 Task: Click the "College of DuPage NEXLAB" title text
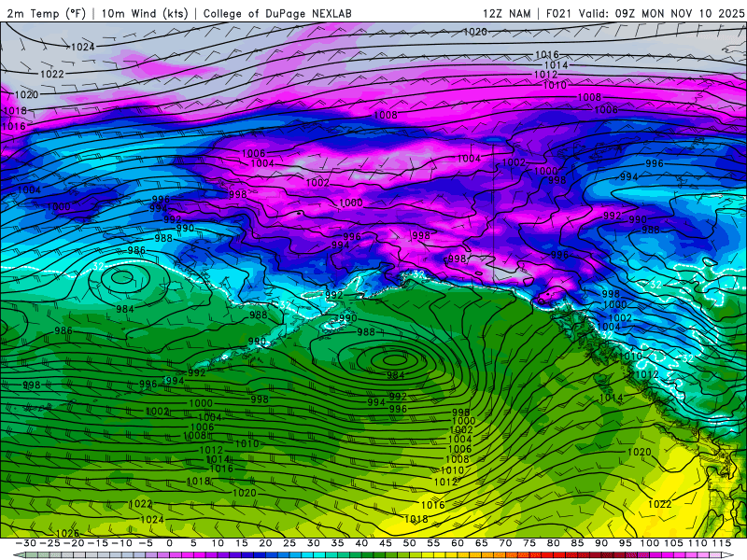(x=277, y=13)
